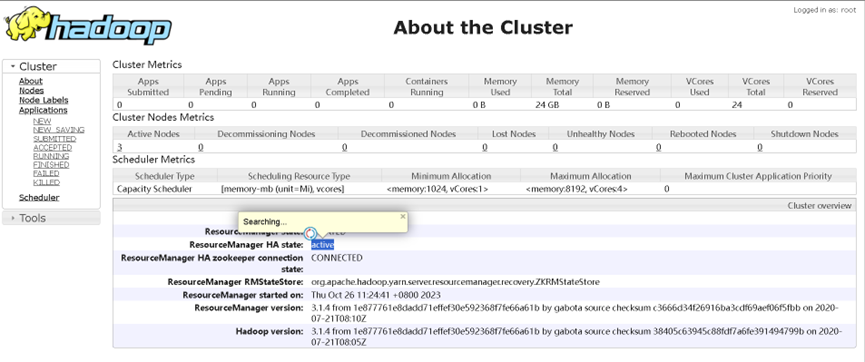Click the 'Apps Submitted' column header

click(x=148, y=87)
